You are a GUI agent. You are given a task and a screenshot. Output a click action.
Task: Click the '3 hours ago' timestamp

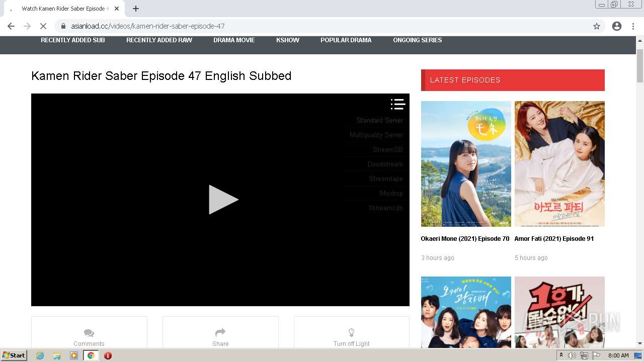pos(438,258)
